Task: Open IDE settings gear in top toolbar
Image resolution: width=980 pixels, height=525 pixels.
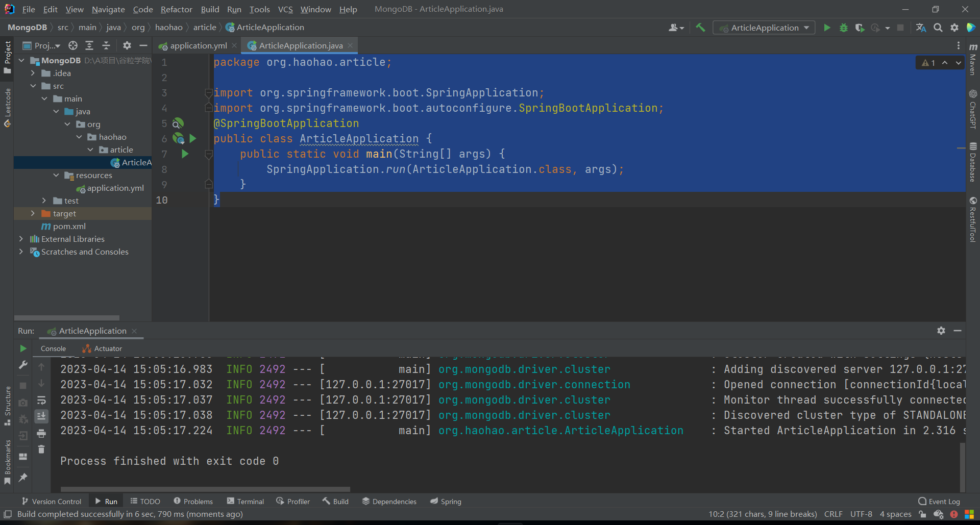Action: click(954, 28)
